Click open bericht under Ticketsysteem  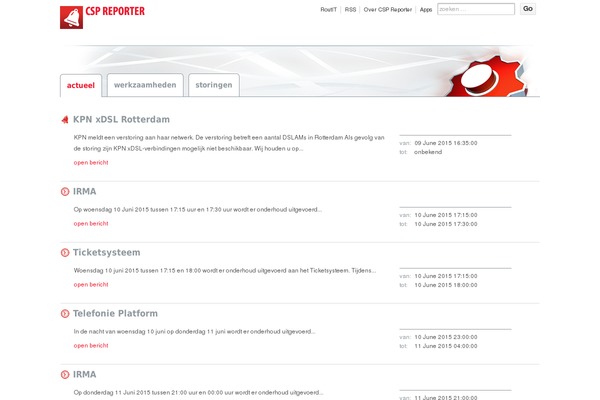coord(91,284)
